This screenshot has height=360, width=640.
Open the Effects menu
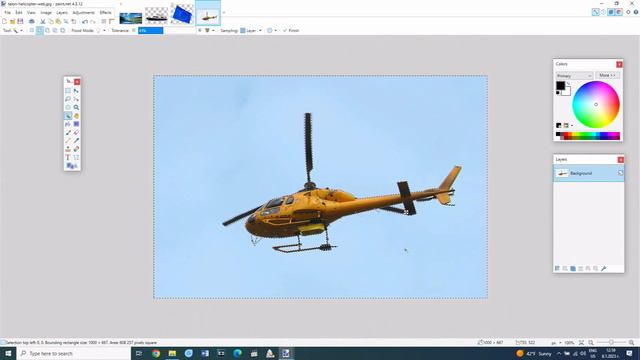tap(105, 13)
